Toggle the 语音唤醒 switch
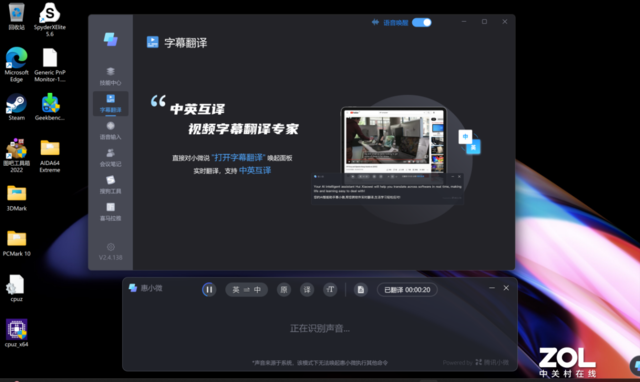The image size is (640, 382). 422,22
